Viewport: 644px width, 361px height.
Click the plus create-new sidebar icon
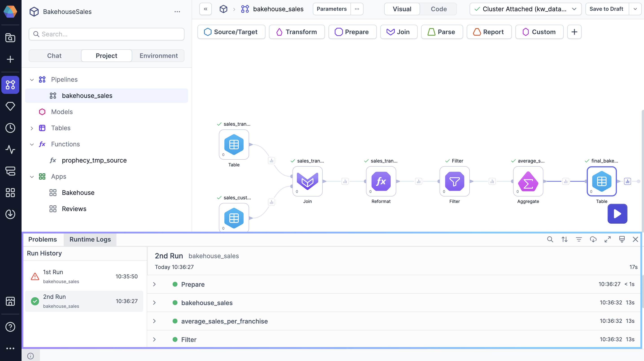[x=10, y=59]
